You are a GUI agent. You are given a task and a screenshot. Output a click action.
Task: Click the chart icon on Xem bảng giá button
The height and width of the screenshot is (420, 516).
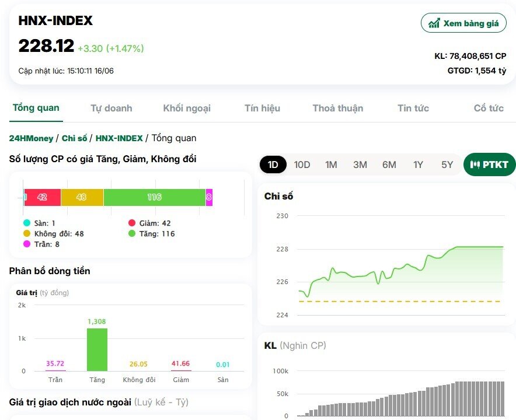point(434,23)
